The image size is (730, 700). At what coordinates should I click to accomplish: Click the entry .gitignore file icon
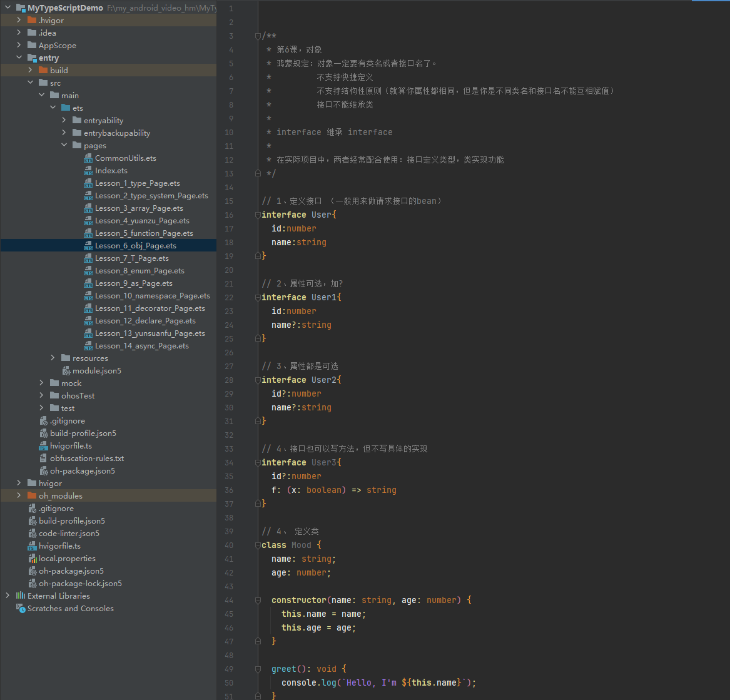pos(44,421)
